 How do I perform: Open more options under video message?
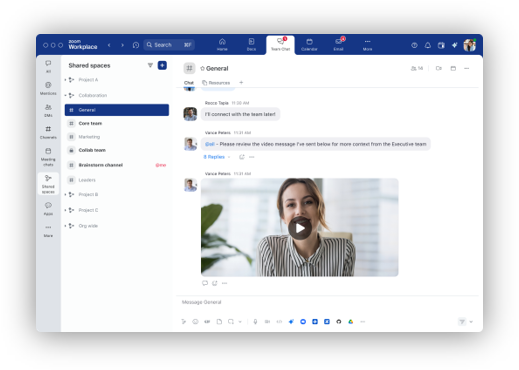(224, 283)
